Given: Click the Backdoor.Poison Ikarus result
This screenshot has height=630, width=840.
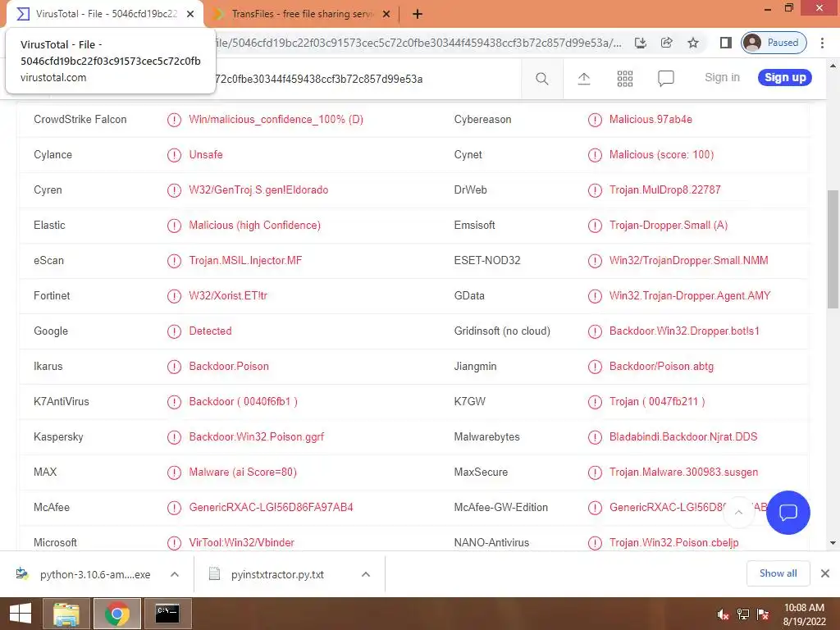Looking at the screenshot, I should point(229,367).
